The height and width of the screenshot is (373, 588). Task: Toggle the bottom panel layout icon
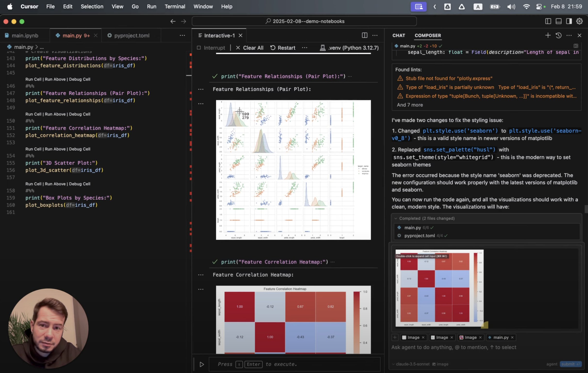pos(558,21)
